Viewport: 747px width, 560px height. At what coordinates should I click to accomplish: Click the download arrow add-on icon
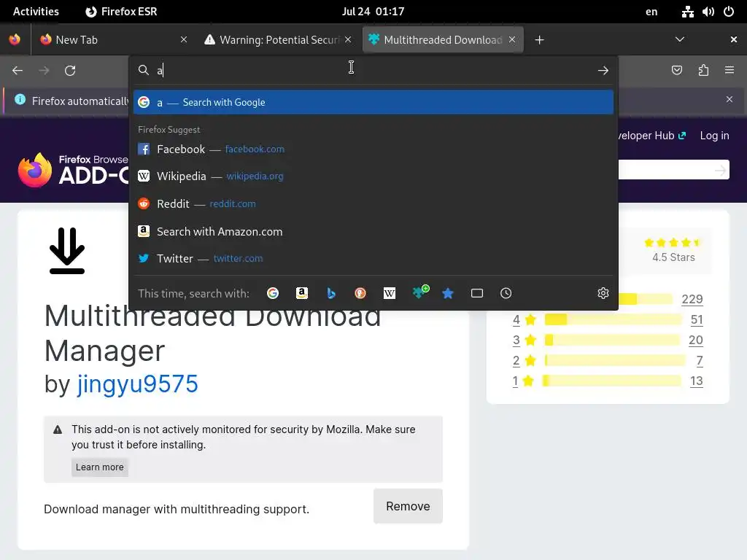(x=67, y=251)
